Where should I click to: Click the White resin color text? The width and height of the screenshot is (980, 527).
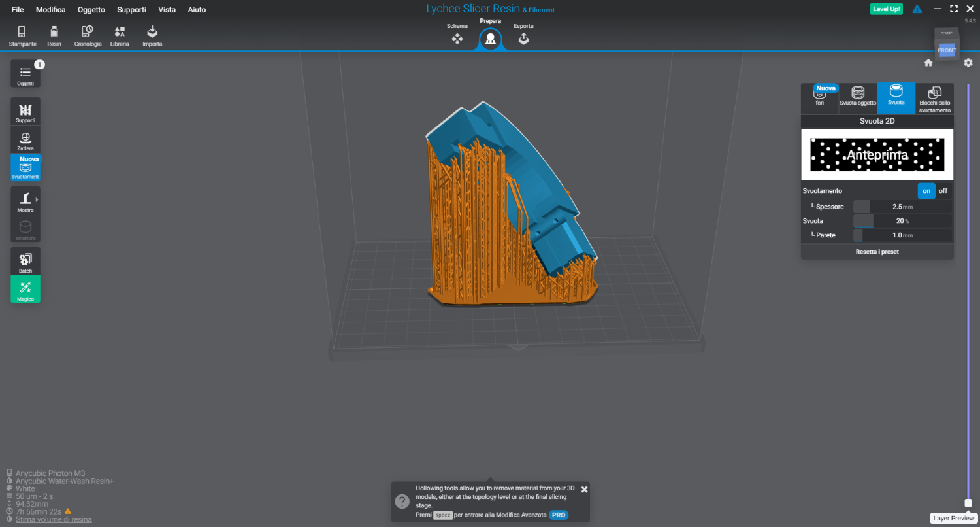pyautogui.click(x=25, y=488)
